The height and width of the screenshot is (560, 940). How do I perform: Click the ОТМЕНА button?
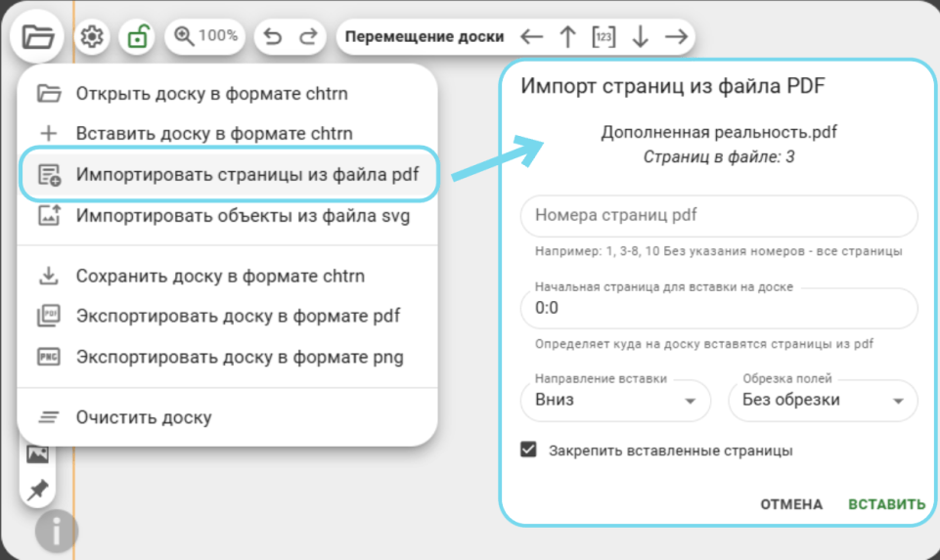(x=791, y=504)
